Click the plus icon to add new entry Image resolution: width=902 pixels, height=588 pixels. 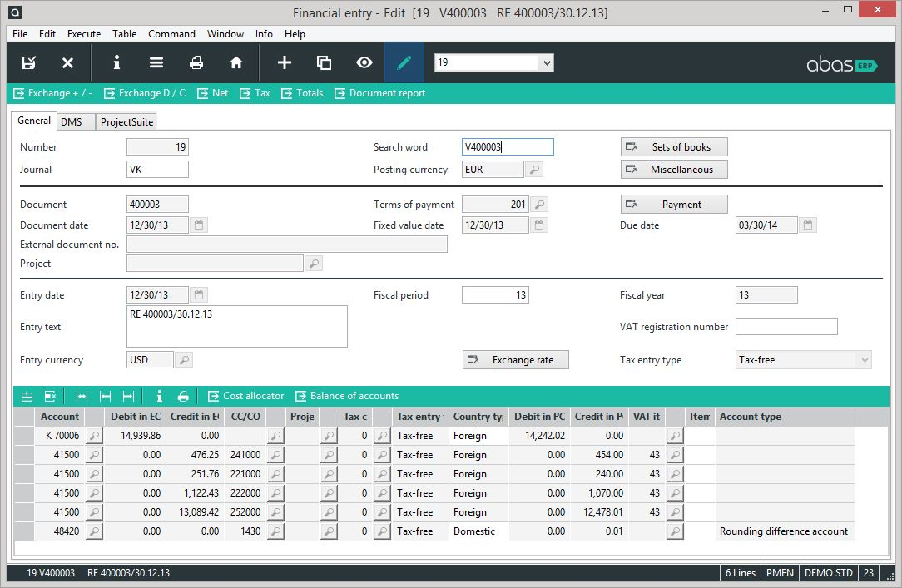(x=284, y=62)
